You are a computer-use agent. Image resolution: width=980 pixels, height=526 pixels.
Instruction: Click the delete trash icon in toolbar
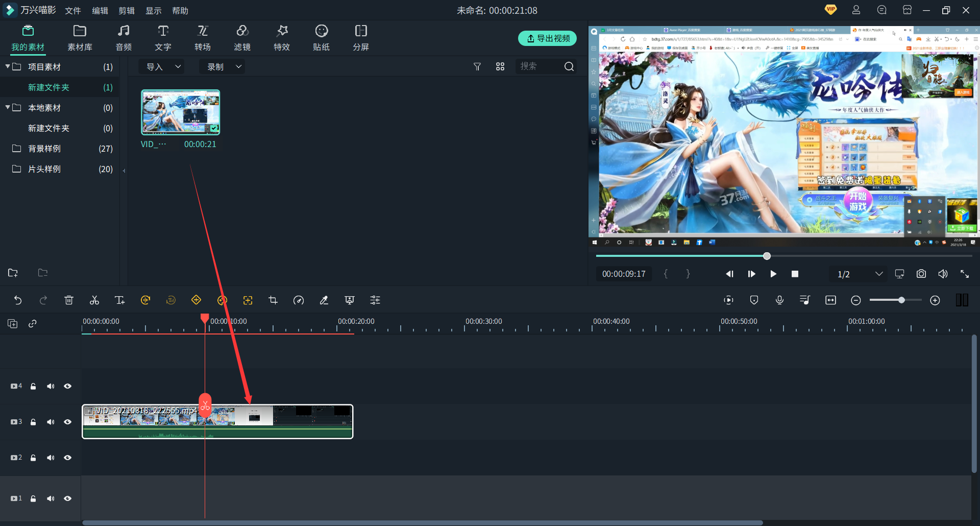tap(69, 300)
